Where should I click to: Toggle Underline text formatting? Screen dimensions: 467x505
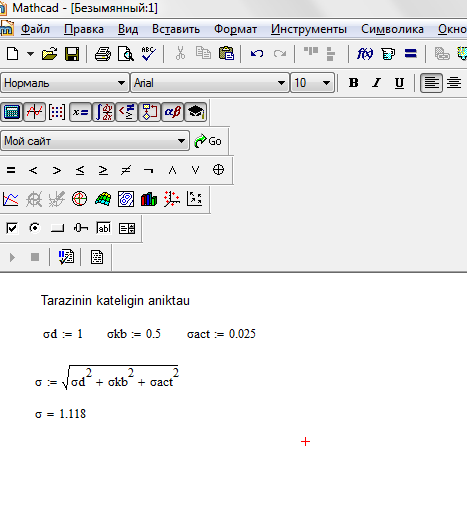[x=399, y=83]
